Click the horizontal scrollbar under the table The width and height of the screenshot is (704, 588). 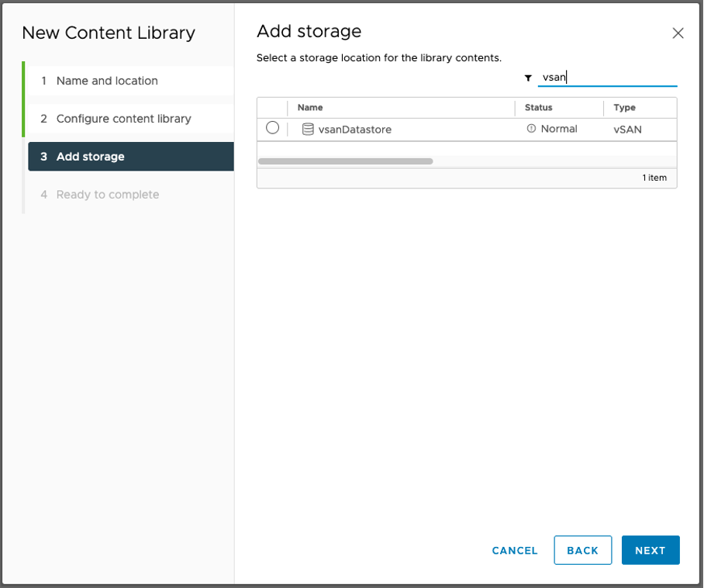pos(345,161)
